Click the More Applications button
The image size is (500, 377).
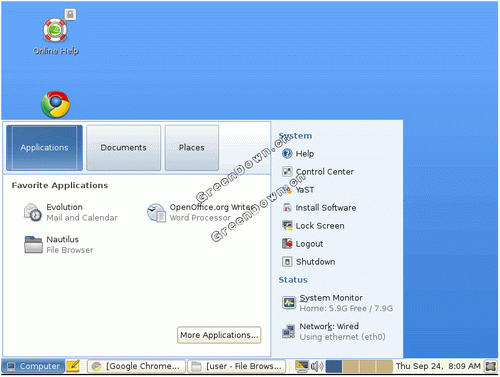pyautogui.click(x=219, y=335)
